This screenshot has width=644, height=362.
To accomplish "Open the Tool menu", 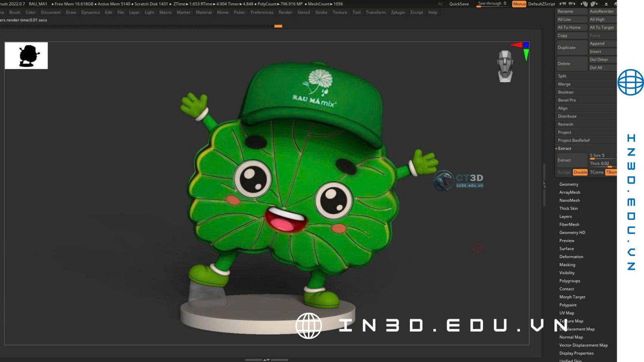I will (x=356, y=12).
